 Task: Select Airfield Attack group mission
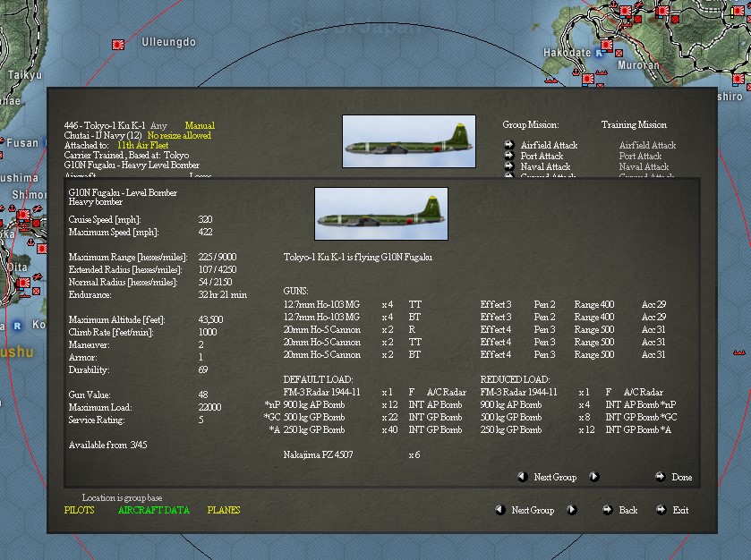coord(549,145)
